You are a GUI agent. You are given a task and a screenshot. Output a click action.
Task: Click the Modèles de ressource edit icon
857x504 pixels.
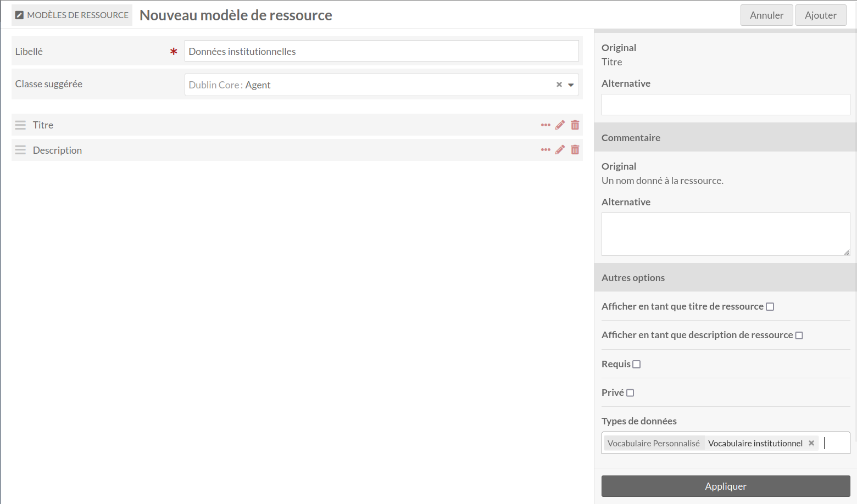(19, 15)
